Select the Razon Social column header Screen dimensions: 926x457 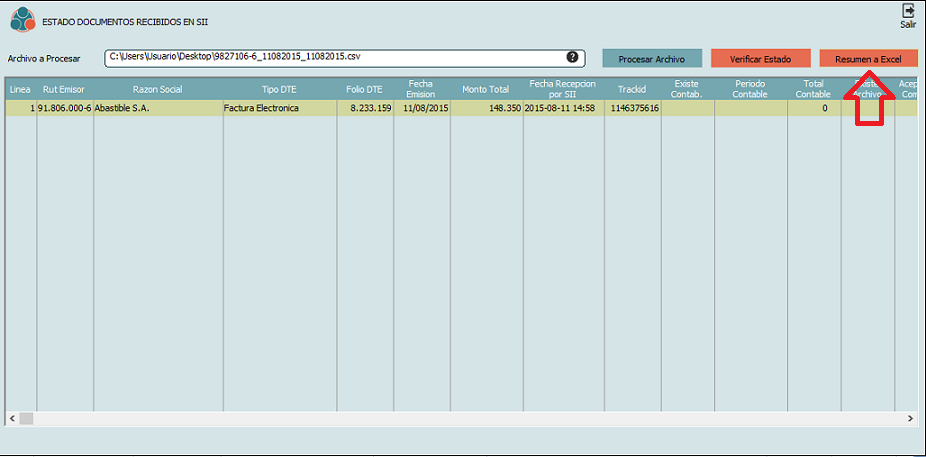click(158, 90)
